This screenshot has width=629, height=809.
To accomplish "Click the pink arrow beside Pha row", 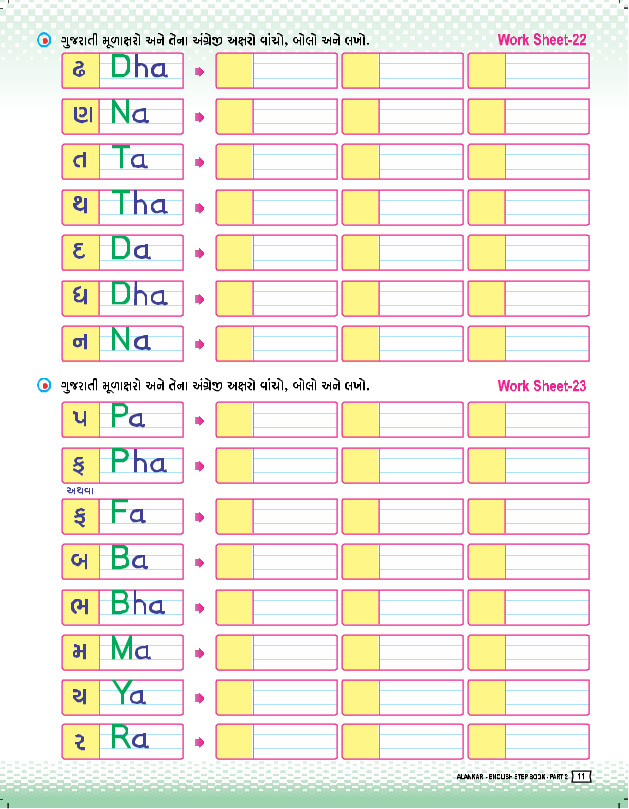I will tap(199, 465).
